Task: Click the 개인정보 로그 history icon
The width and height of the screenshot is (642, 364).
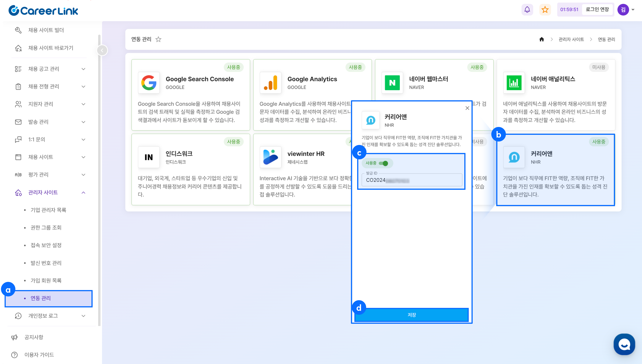Action: (18, 316)
